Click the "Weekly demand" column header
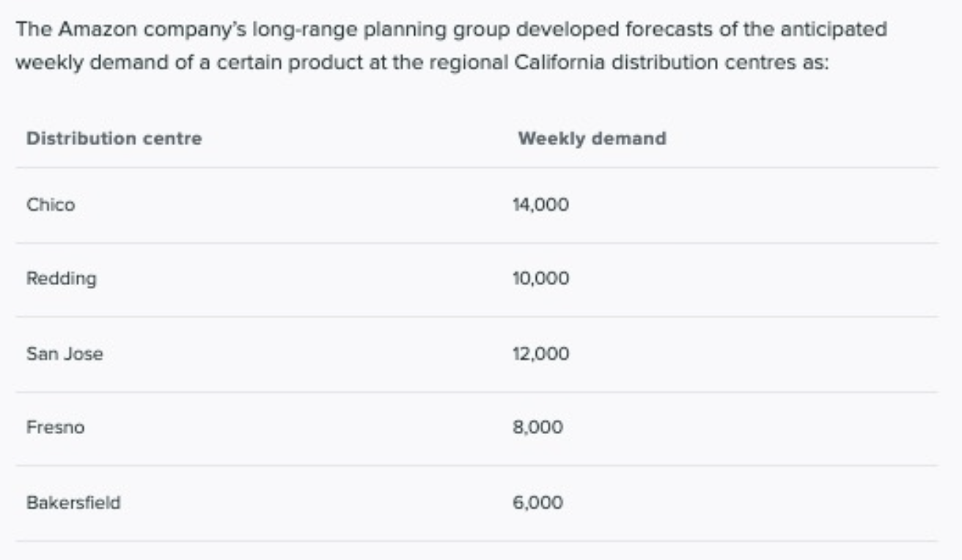 pyautogui.click(x=592, y=139)
